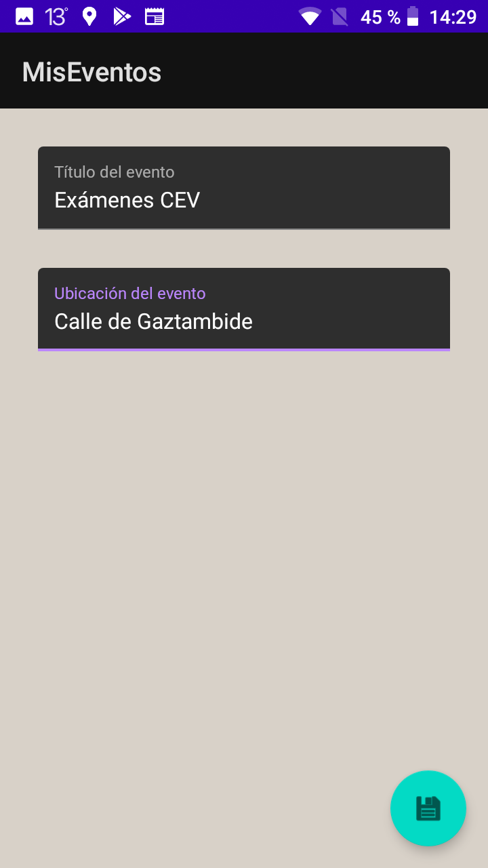Viewport: 488px width, 868px height.
Task: Tap the MisEventos app title
Action: pyautogui.click(x=91, y=72)
